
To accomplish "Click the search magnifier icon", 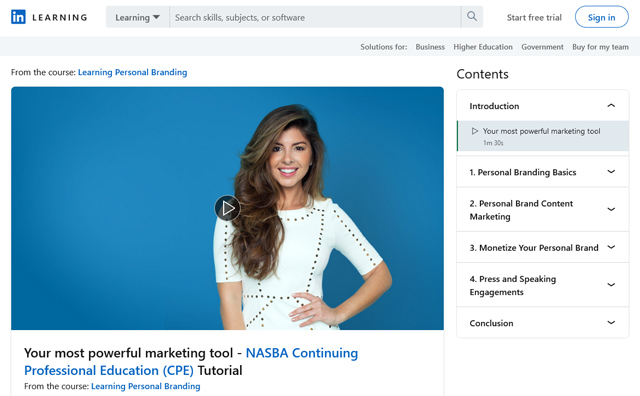I will click(x=472, y=17).
